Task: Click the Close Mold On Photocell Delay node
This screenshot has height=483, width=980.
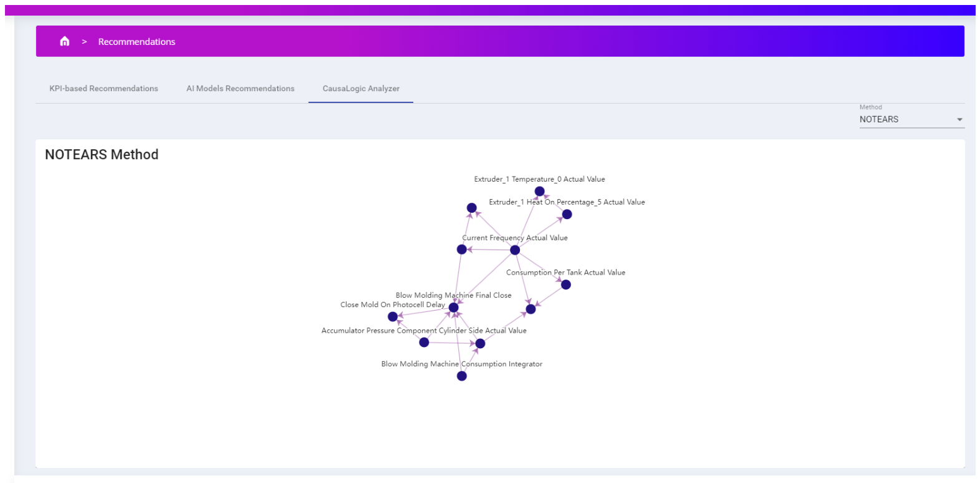Action: click(x=393, y=317)
